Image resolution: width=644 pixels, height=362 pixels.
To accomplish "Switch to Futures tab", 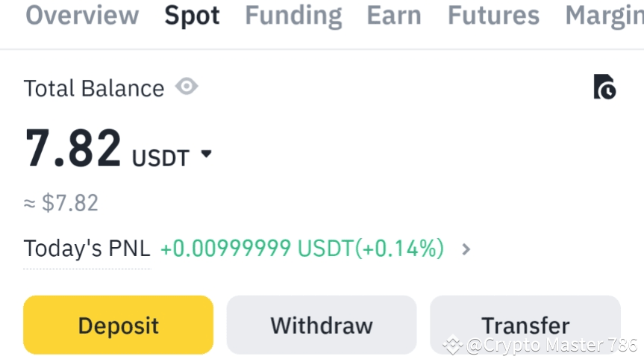I will click(x=493, y=16).
